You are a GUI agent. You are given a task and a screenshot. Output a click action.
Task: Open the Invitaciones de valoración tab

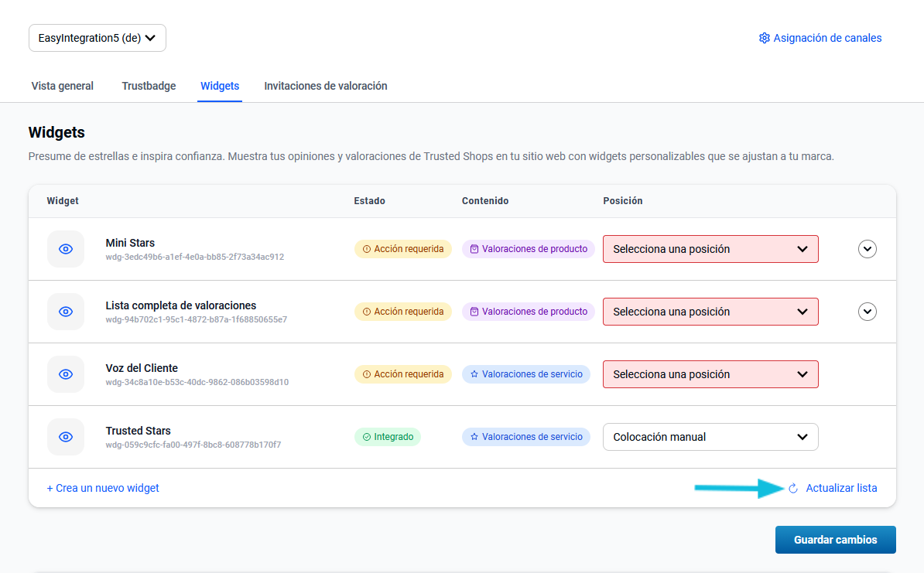(x=325, y=86)
